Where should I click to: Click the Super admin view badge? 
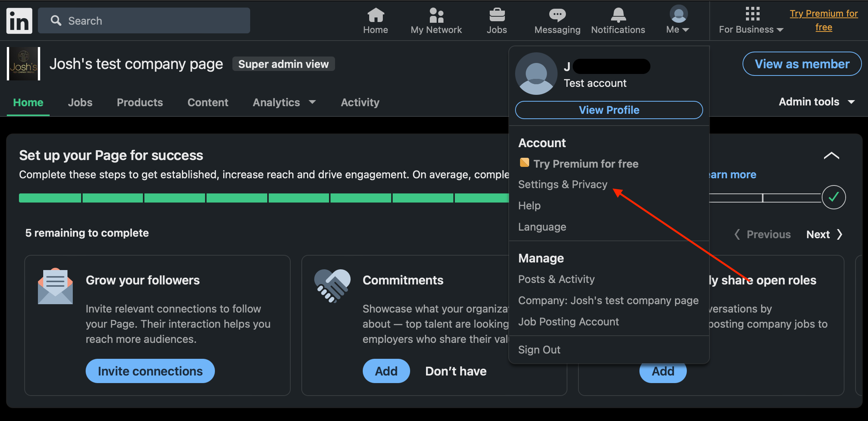point(284,64)
